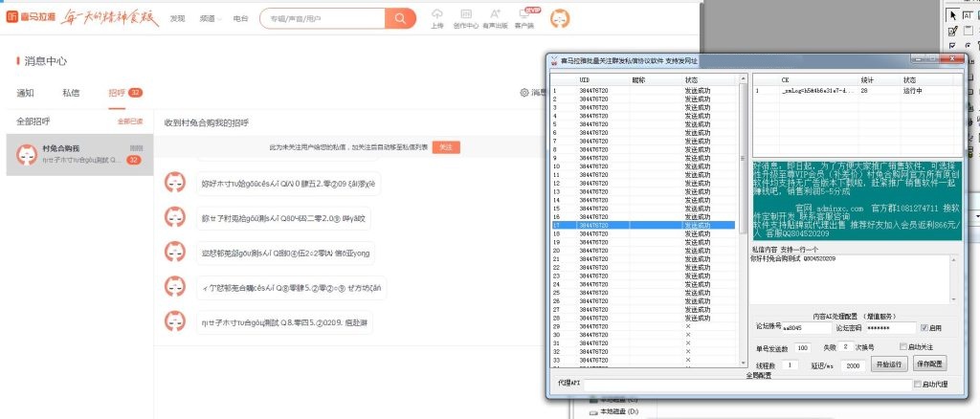Screen dimensions: 980x419
Task: Click the orange search magnifier button
Action: 400,18
